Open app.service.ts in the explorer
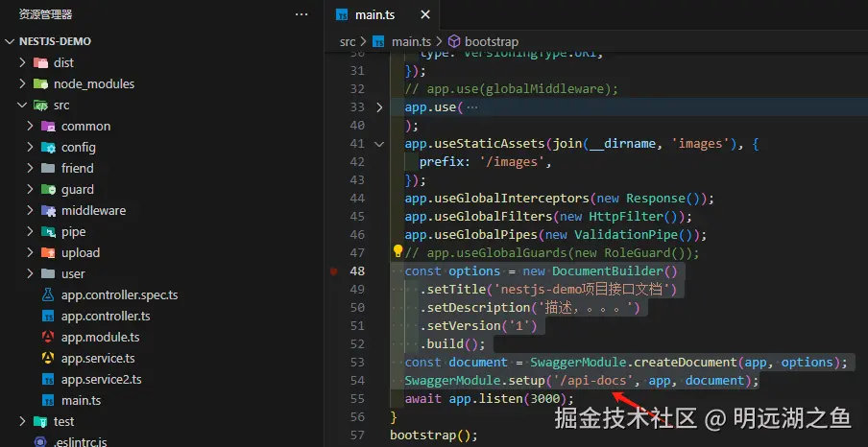Screen dimensions: 868x447 pos(98,358)
